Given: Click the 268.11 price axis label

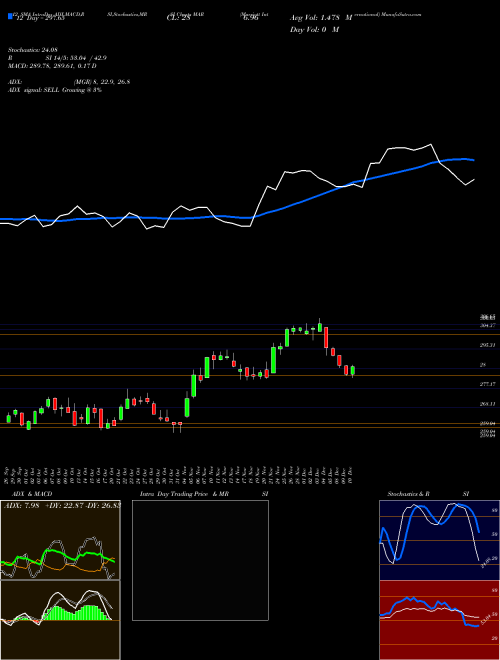Looking at the screenshot, I should click(487, 404).
